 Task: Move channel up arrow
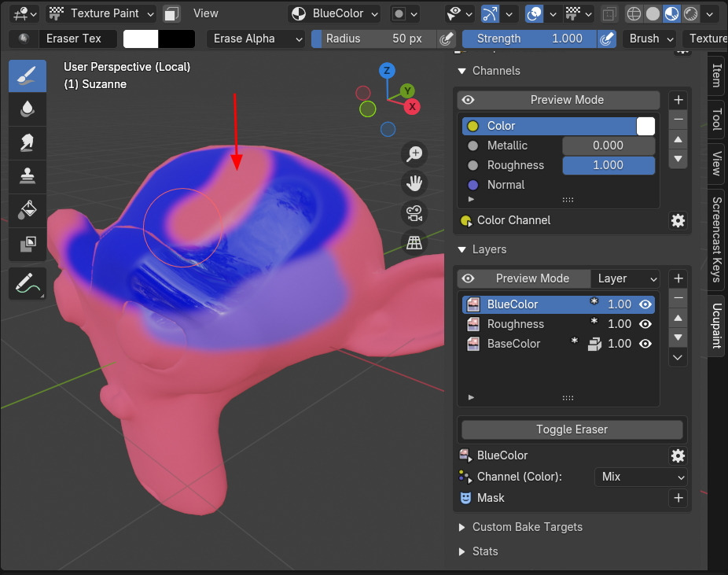pyautogui.click(x=678, y=139)
